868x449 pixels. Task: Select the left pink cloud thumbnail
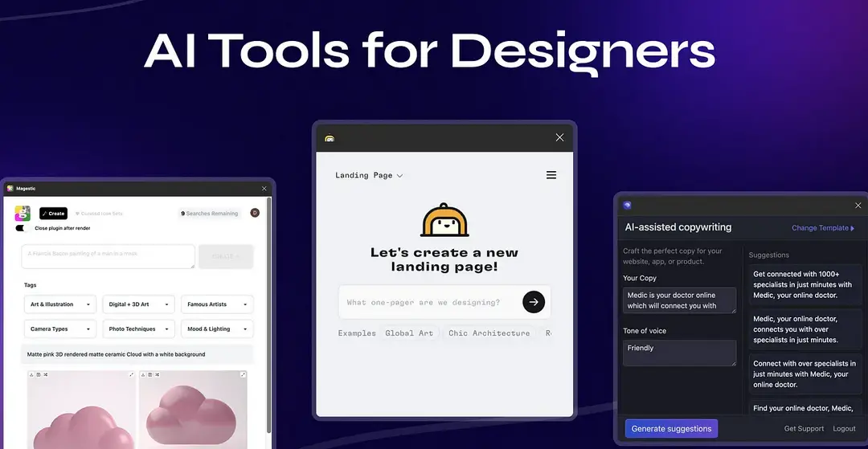pyautogui.click(x=81, y=410)
